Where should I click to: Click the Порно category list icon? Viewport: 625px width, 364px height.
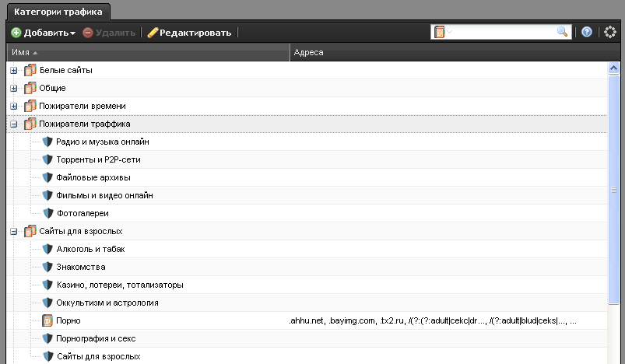click(47, 320)
